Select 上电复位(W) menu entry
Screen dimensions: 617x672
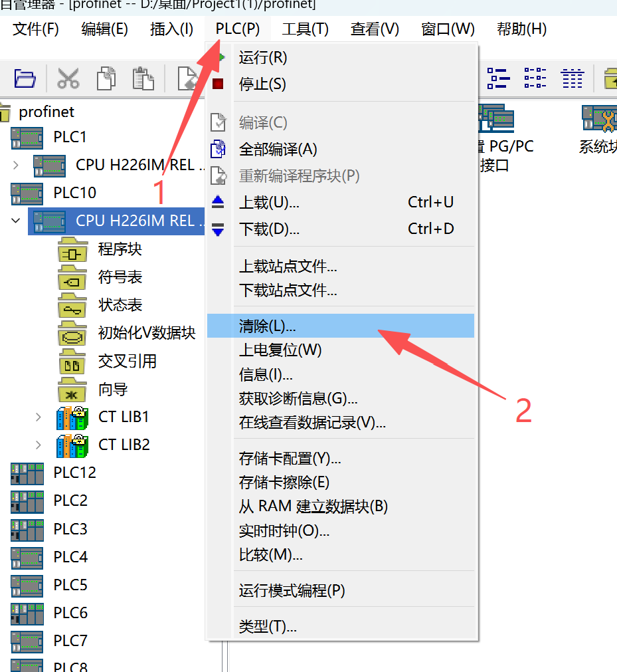point(341,350)
